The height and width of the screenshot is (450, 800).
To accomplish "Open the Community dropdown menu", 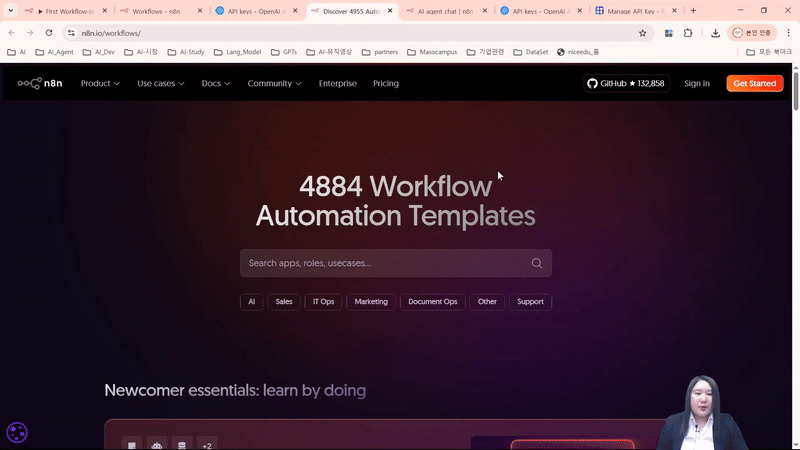I will click(x=275, y=84).
